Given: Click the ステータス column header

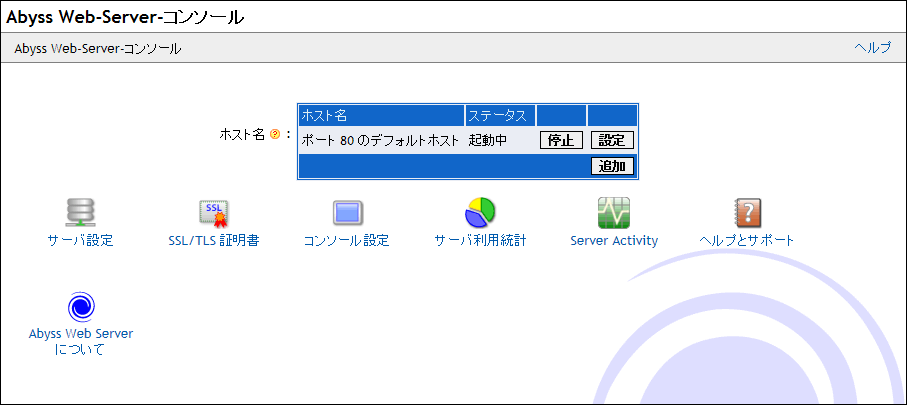Looking at the screenshot, I should (x=500, y=115).
